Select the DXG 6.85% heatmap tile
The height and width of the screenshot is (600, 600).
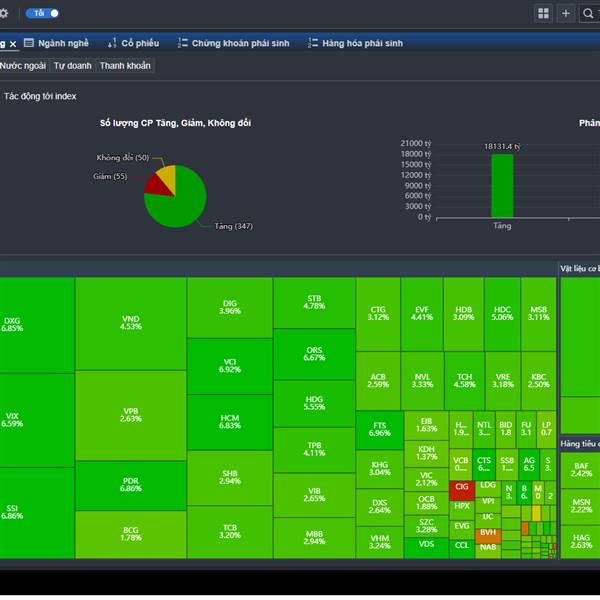tap(37, 325)
